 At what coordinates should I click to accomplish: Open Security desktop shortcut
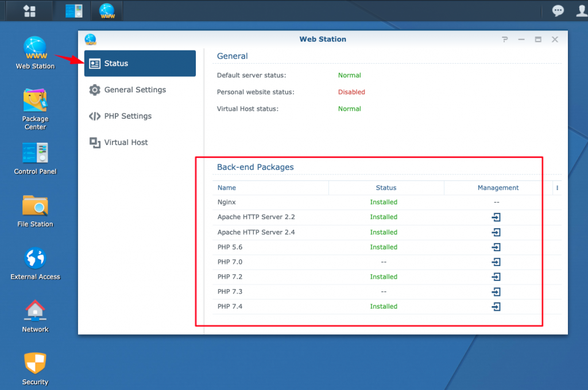[x=35, y=369]
